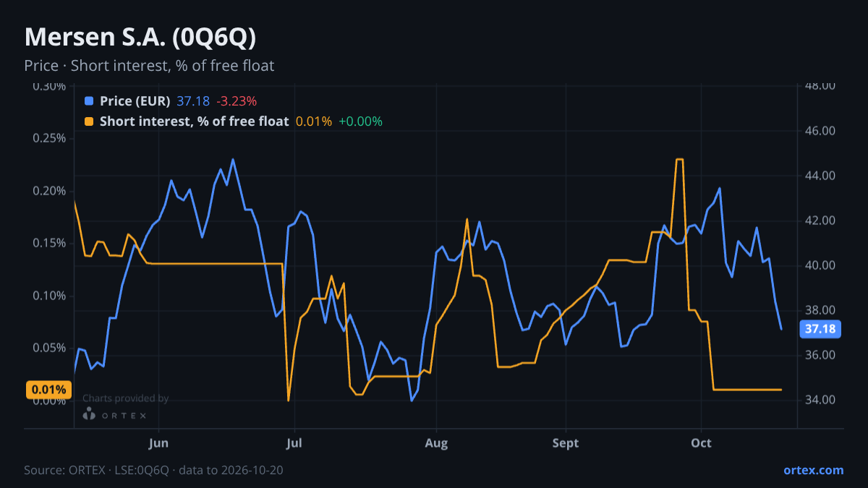Click the 0.05% left axis label

pyautogui.click(x=49, y=348)
